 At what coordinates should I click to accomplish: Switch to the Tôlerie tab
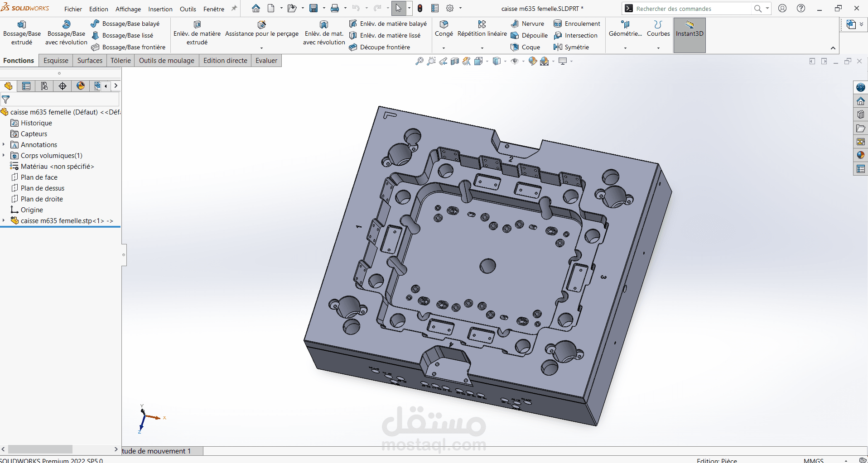click(121, 61)
